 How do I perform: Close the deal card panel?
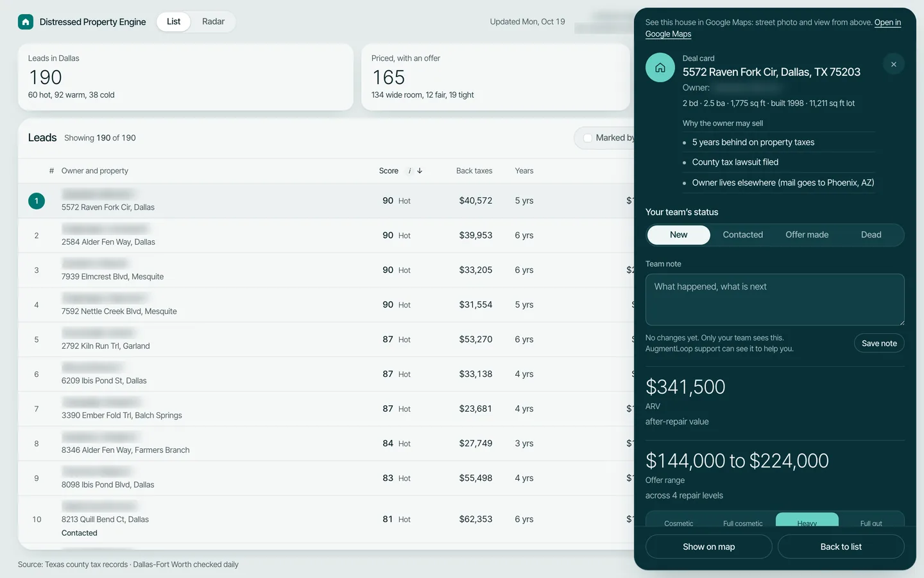pyautogui.click(x=894, y=64)
